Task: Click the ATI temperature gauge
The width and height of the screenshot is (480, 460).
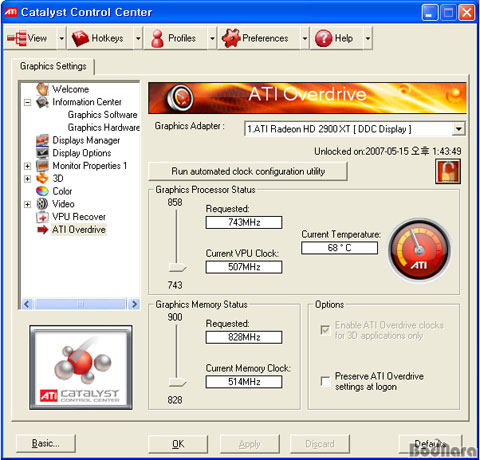Action: 419,251
